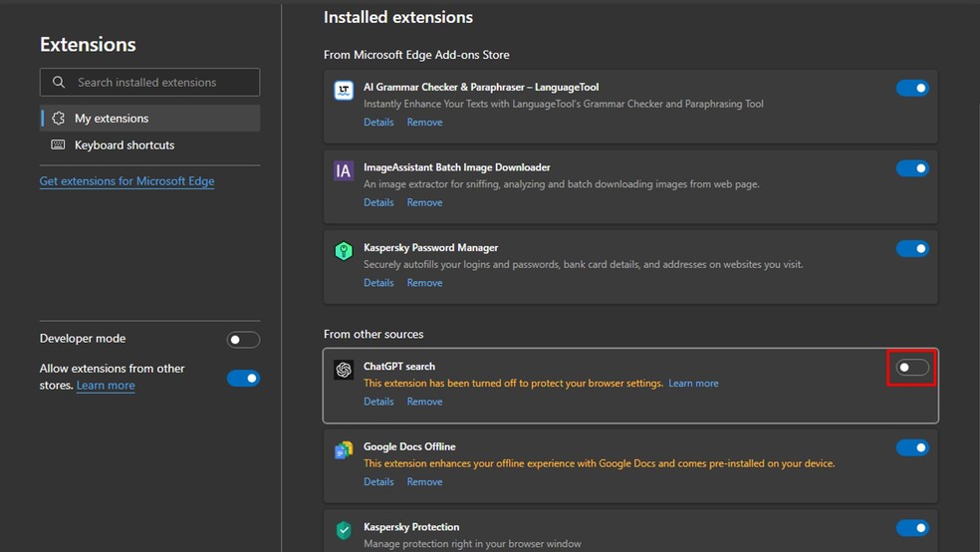Image resolution: width=980 pixels, height=552 pixels.
Task: Toggle Allow extensions from other stores
Action: (243, 379)
